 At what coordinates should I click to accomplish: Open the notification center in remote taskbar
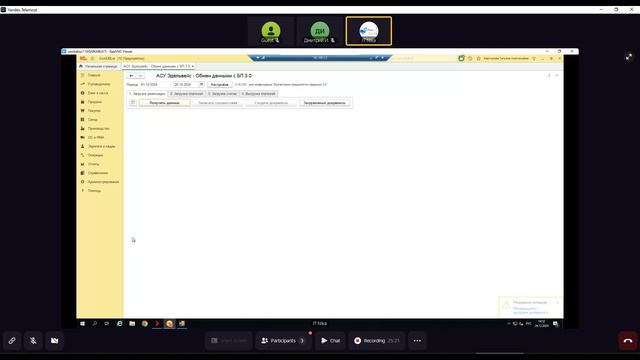556,324
